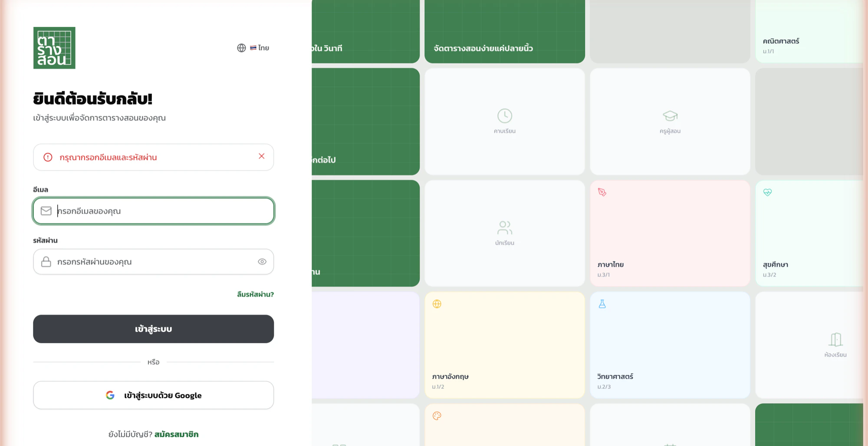Toggle password visibility with eye icon
The image size is (868, 446).
262,262
